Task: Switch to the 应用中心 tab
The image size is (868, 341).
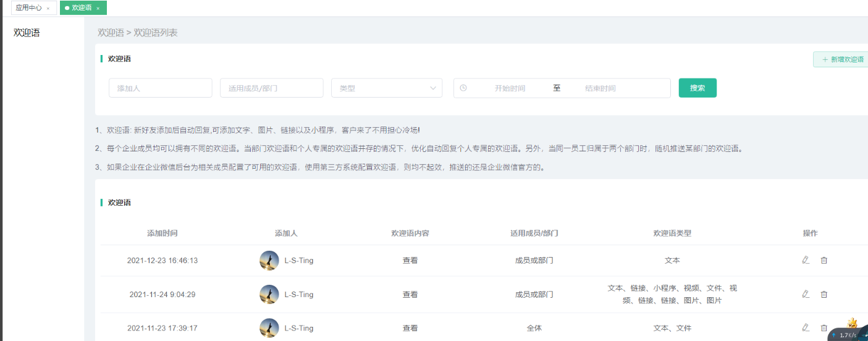Action: tap(28, 8)
